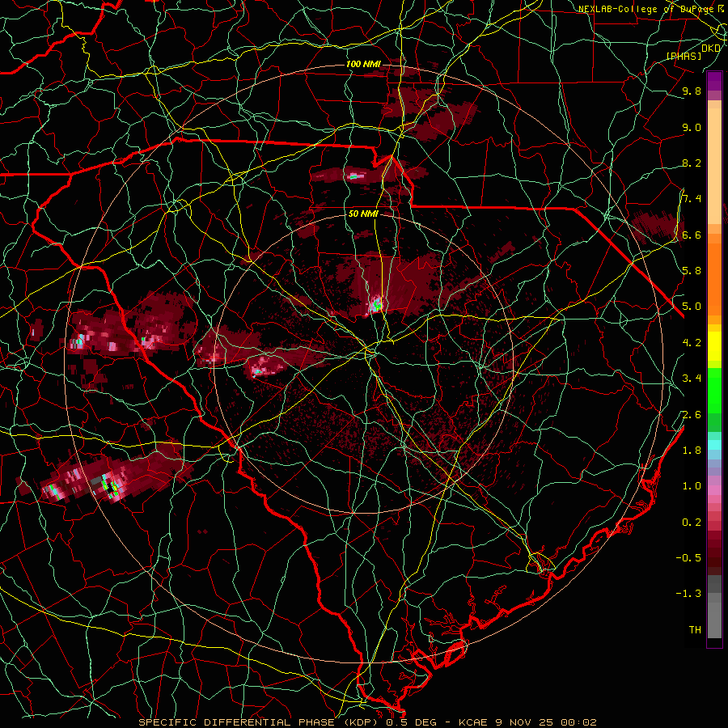The width and height of the screenshot is (728, 728).
Task: Click the -1.3 value on color scale
Action: [689, 594]
